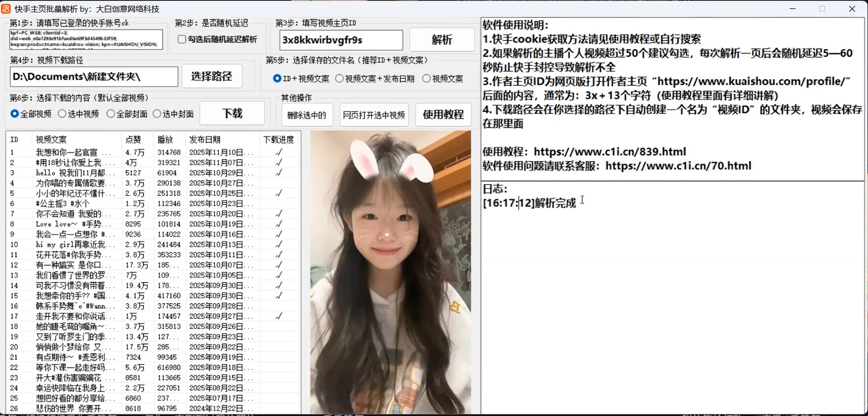Select the video caption only filename option
868x416 pixels.
tap(426, 78)
